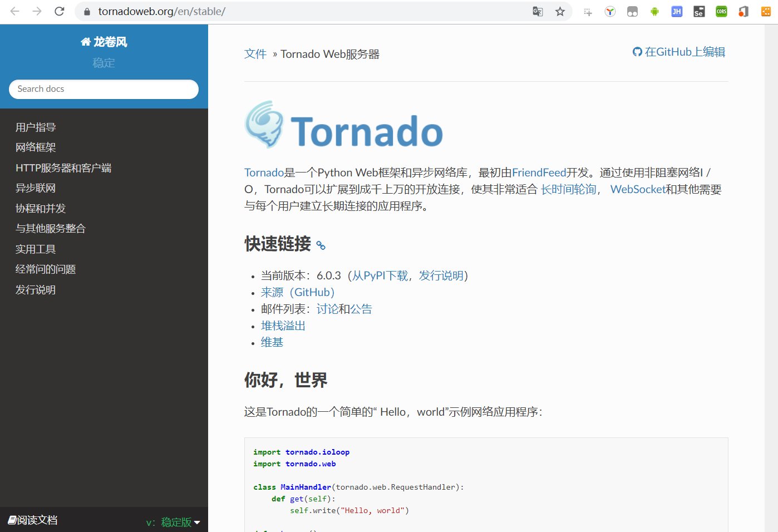
Task: Open 异步联网 sidebar item
Action: (x=36, y=188)
